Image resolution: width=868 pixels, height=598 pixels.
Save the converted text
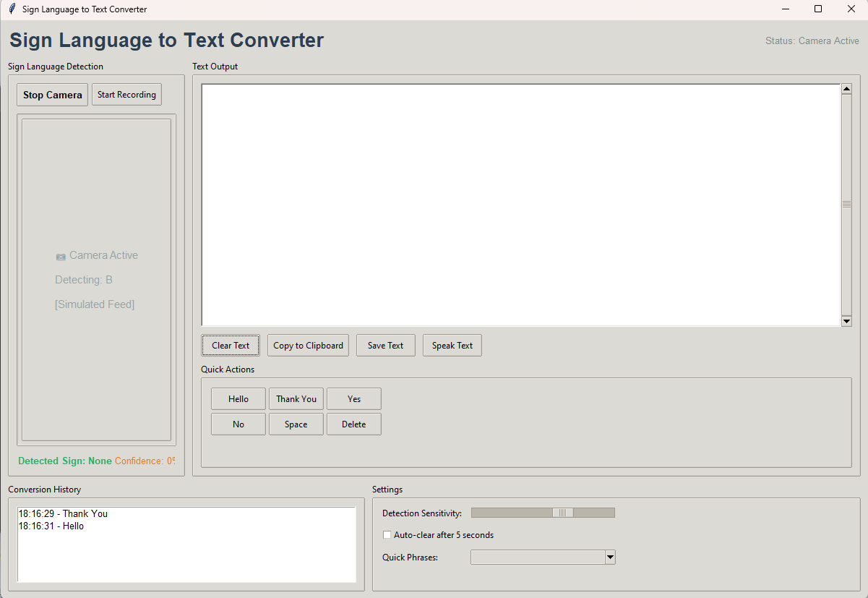coord(385,346)
